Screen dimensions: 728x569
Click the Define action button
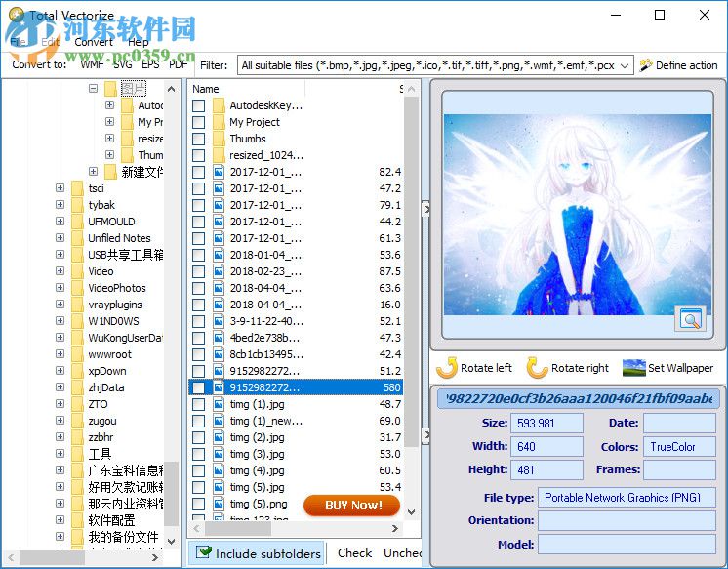click(x=678, y=65)
